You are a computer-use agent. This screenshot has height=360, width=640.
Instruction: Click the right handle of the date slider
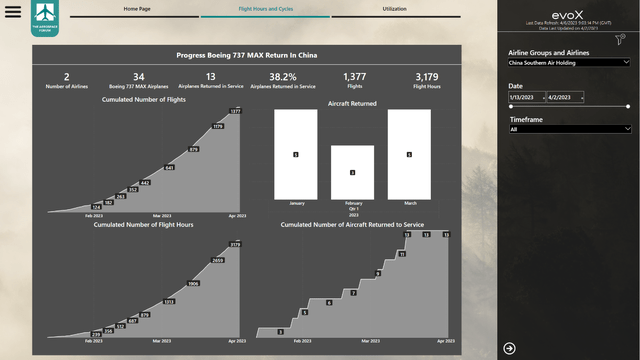(628, 107)
